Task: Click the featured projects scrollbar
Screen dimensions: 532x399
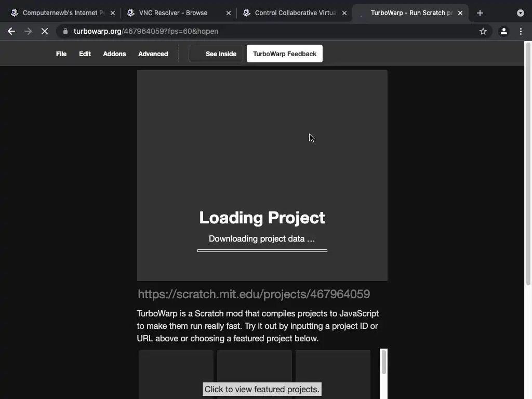Action: (x=384, y=362)
